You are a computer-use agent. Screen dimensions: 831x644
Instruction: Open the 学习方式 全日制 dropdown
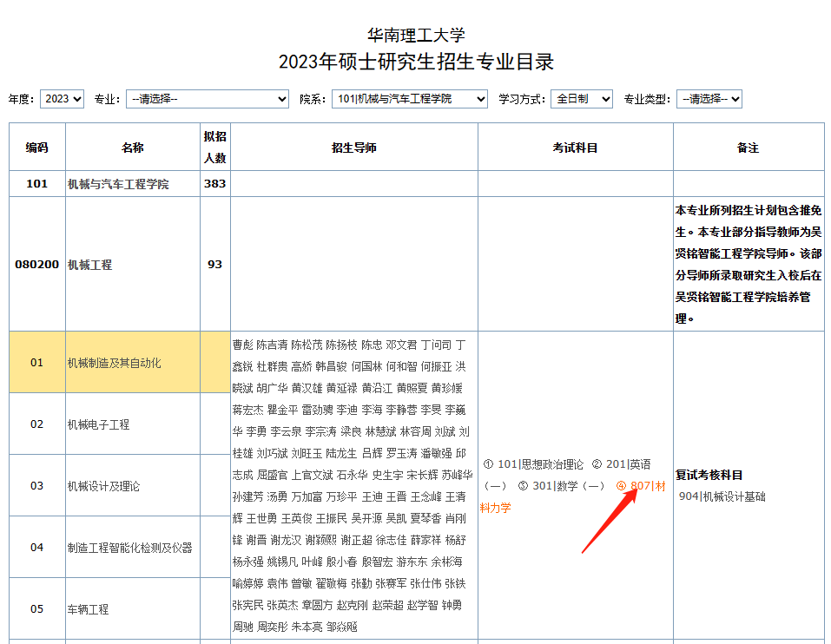point(582,99)
